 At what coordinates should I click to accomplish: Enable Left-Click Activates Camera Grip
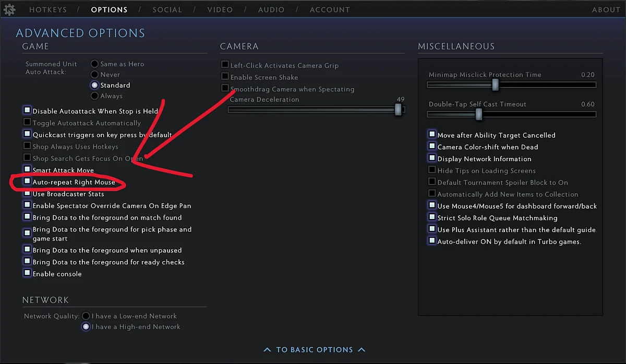225,65
